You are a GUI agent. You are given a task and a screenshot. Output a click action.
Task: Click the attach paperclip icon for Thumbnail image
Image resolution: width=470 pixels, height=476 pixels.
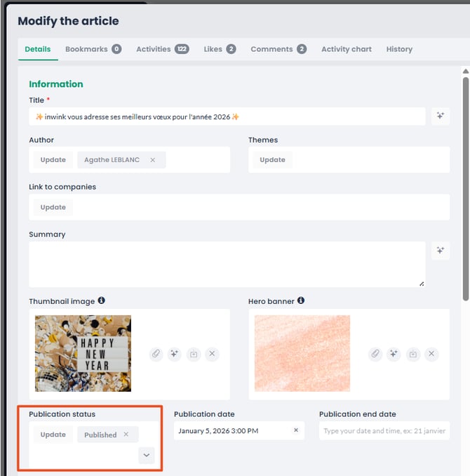pos(156,354)
